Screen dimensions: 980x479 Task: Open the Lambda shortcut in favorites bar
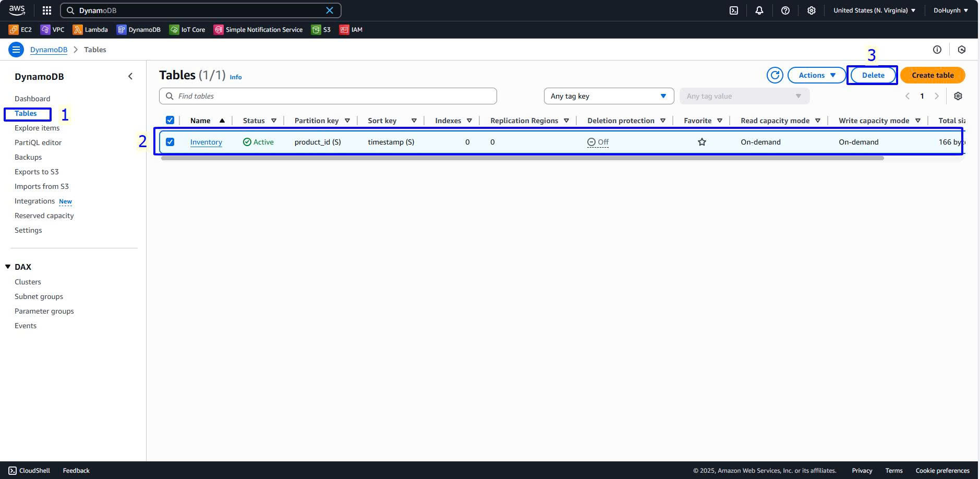90,30
